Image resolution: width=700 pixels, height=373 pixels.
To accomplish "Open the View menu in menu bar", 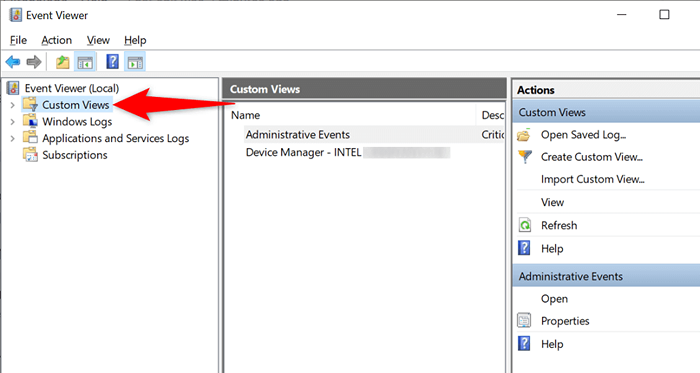I will [x=98, y=40].
